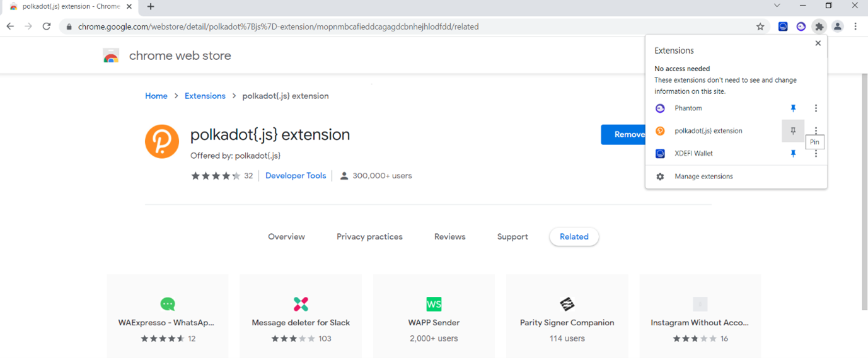Open a new browser tab

[x=151, y=7]
